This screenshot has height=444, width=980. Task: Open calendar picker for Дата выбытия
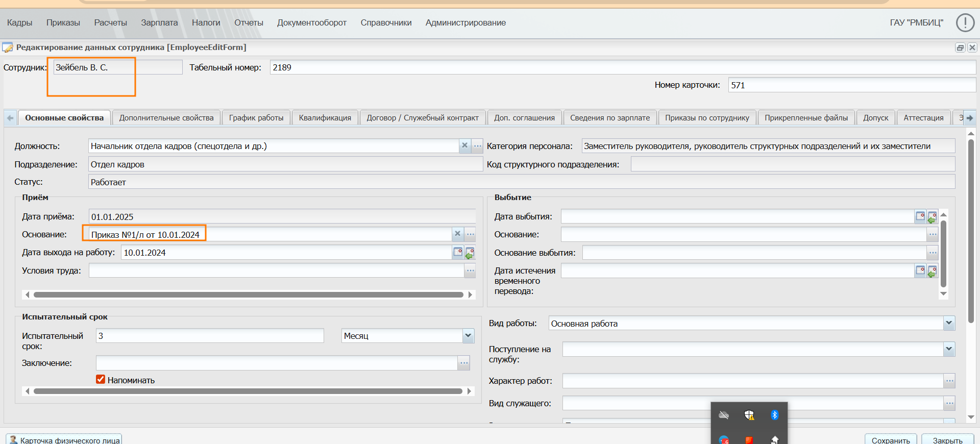click(920, 216)
